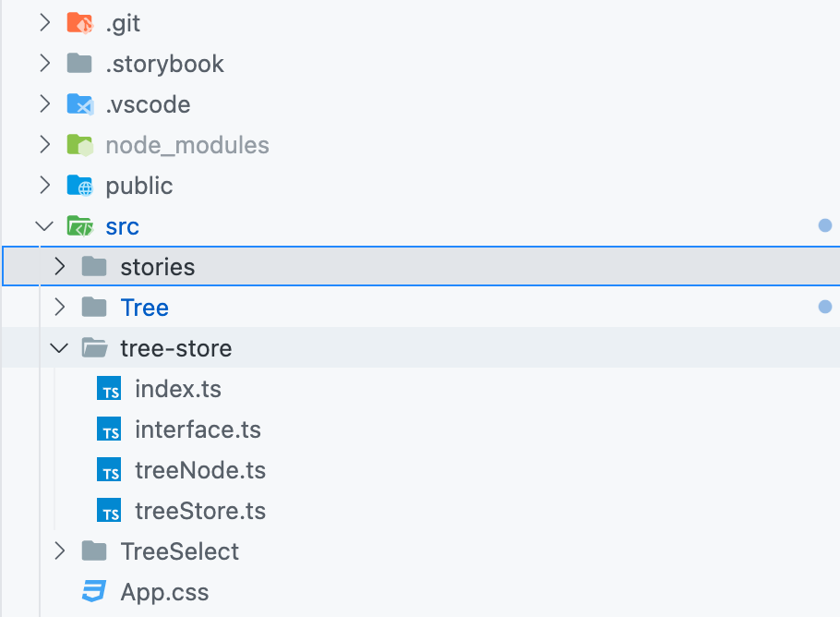Click the TypeScript icon beside index.ts
Image resolution: width=840 pixels, height=617 pixels.
[109, 390]
